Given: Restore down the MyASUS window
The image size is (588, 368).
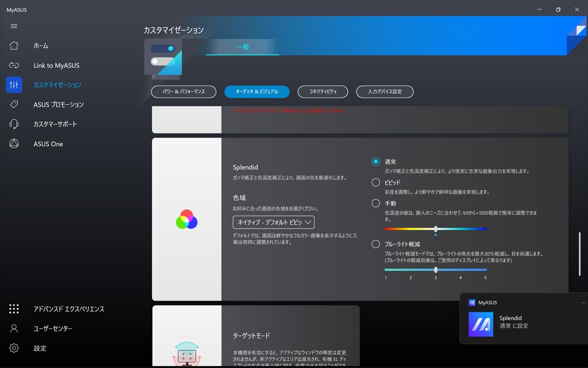Looking at the screenshot, I should (558, 9).
